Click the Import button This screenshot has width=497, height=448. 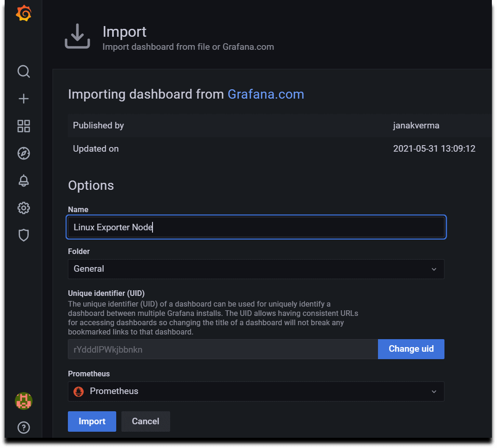tap(92, 421)
